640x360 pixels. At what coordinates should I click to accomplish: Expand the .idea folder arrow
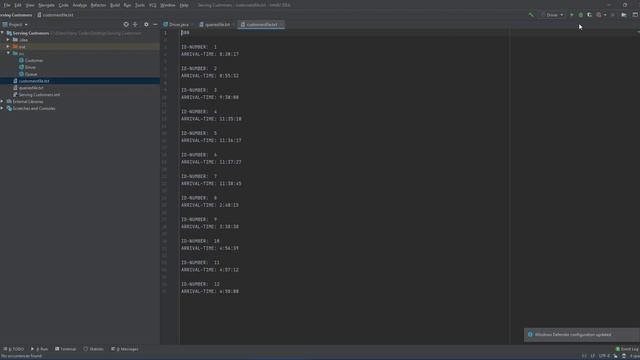click(x=8, y=40)
